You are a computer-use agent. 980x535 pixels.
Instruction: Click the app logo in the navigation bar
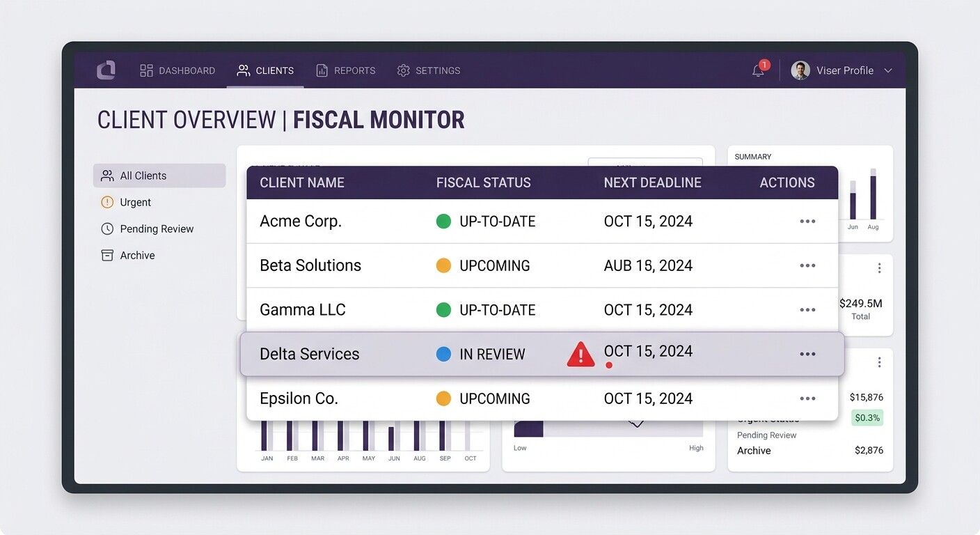[x=106, y=70]
